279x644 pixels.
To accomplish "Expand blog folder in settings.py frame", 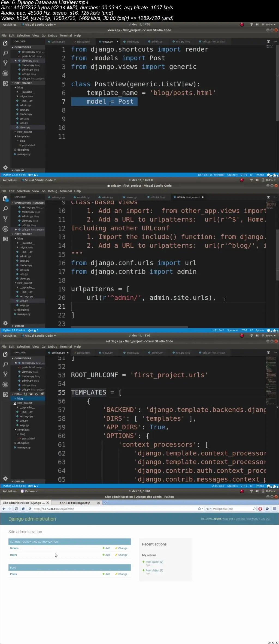I will pos(15,398).
